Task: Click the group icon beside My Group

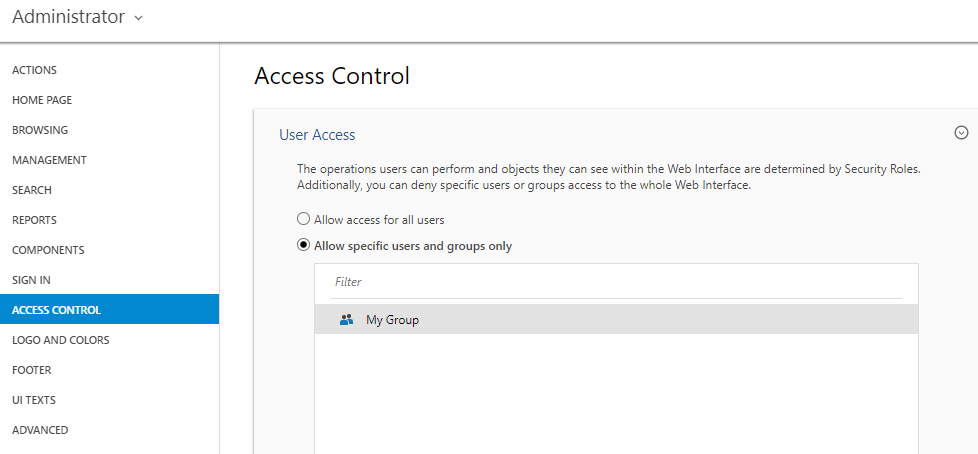Action: click(346, 320)
